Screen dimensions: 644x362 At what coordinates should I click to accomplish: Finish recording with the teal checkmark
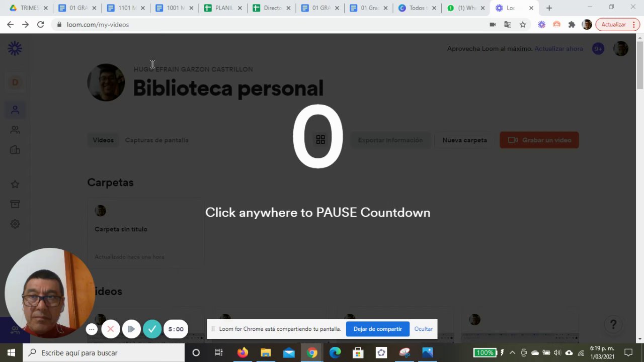click(152, 329)
